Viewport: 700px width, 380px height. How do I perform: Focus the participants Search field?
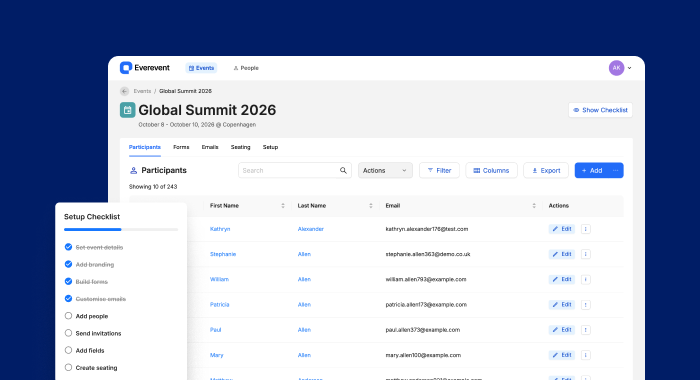(x=295, y=170)
